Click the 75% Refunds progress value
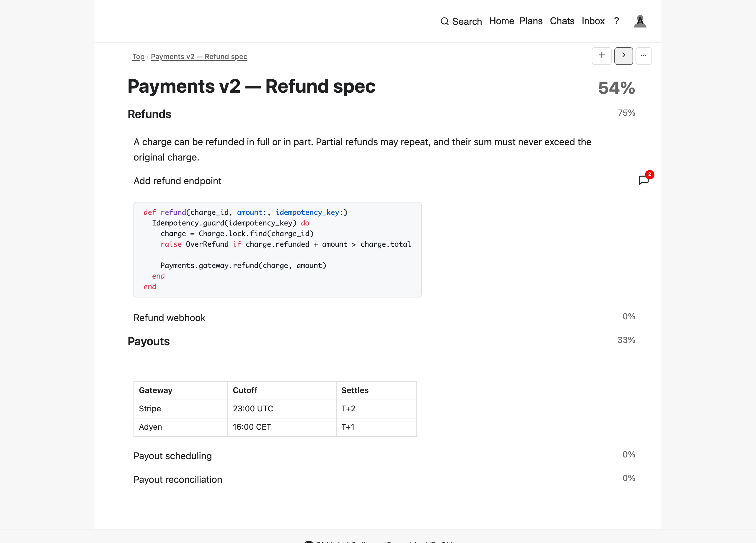The image size is (756, 543). [x=626, y=113]
